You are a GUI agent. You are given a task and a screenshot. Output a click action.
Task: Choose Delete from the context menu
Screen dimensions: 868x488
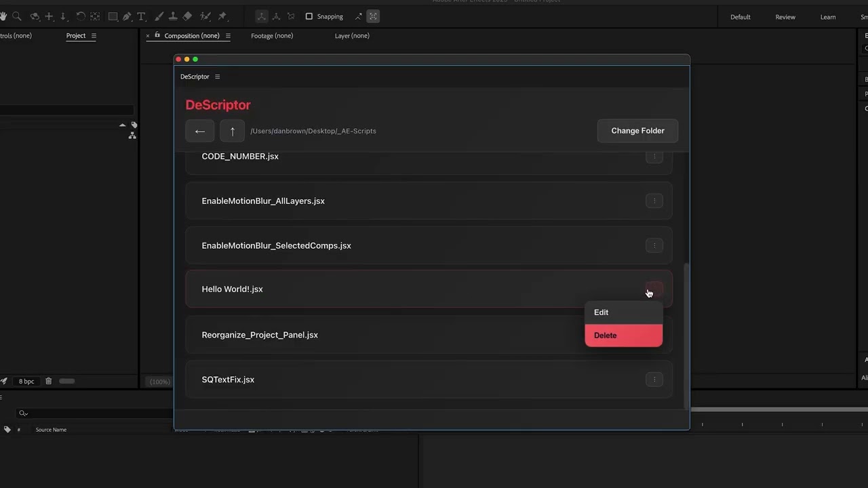(x=623, y=335)
